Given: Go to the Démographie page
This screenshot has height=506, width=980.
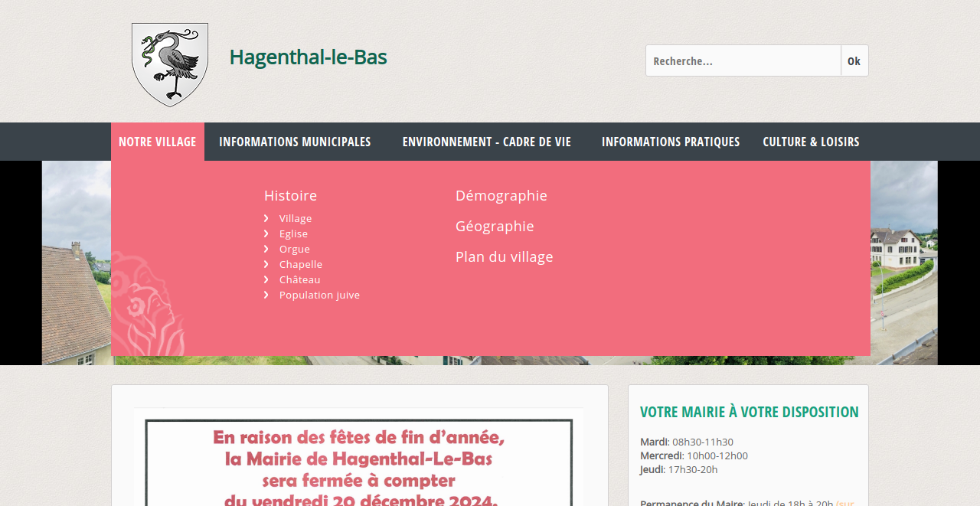Looking at the screenshot, I should point(501,195).
